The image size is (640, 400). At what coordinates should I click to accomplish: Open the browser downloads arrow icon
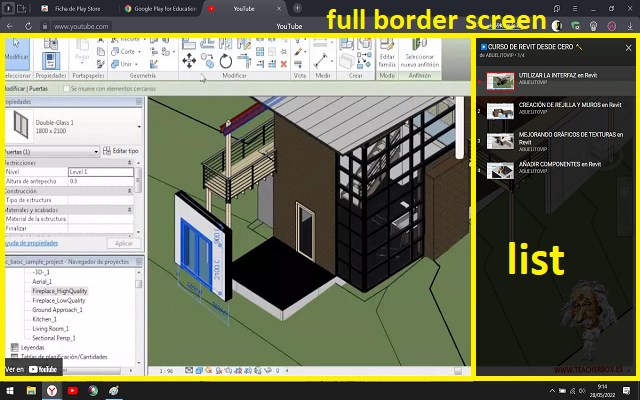(x=630, y=26)
